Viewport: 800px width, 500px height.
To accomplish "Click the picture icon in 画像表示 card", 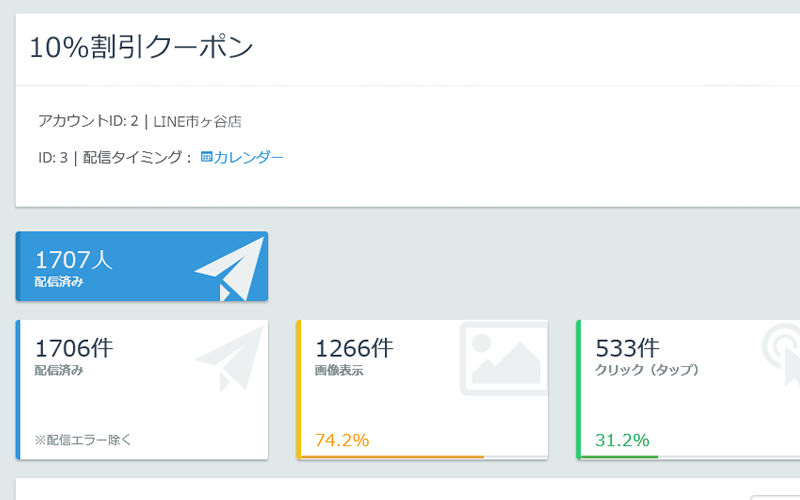I will (504, 359).
